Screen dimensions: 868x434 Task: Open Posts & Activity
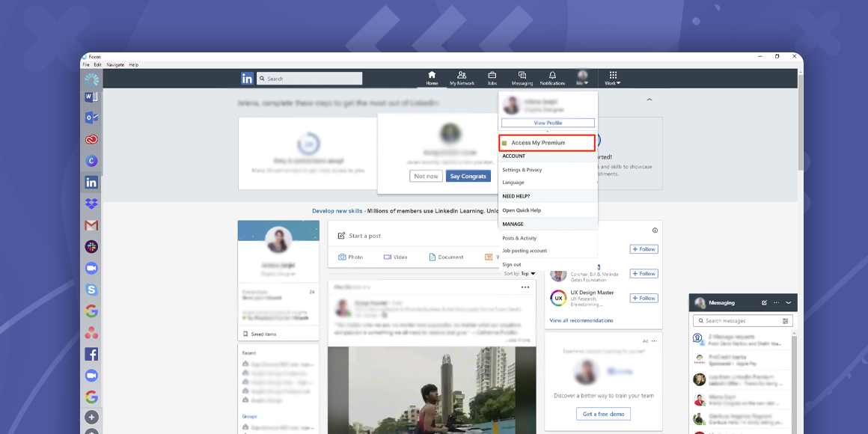click(519, 238)
